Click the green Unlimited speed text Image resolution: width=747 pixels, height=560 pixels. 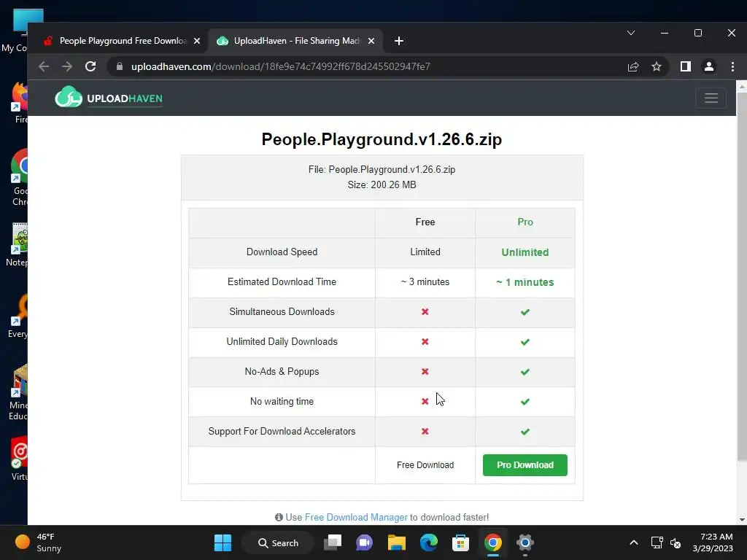tap(525, 252)
